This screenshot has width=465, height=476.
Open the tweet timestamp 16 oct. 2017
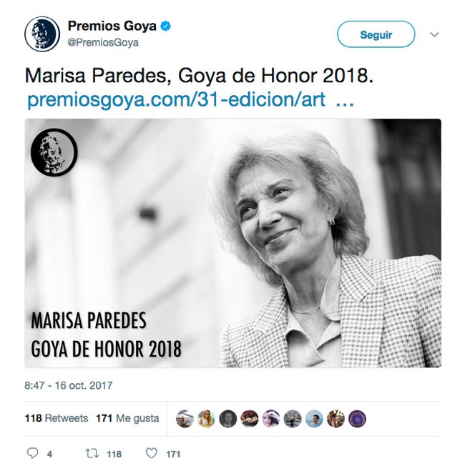(69, 385)
